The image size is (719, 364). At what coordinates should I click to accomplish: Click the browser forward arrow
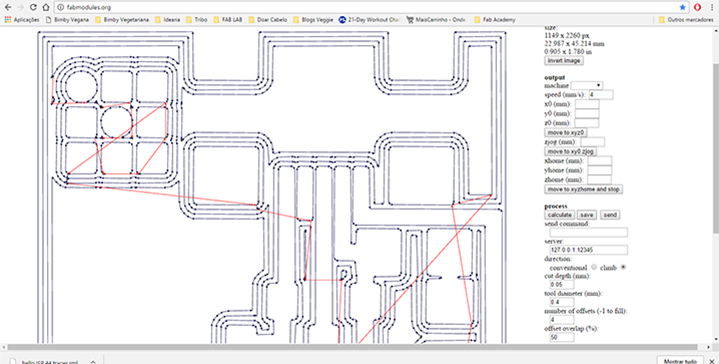[20, 7]
